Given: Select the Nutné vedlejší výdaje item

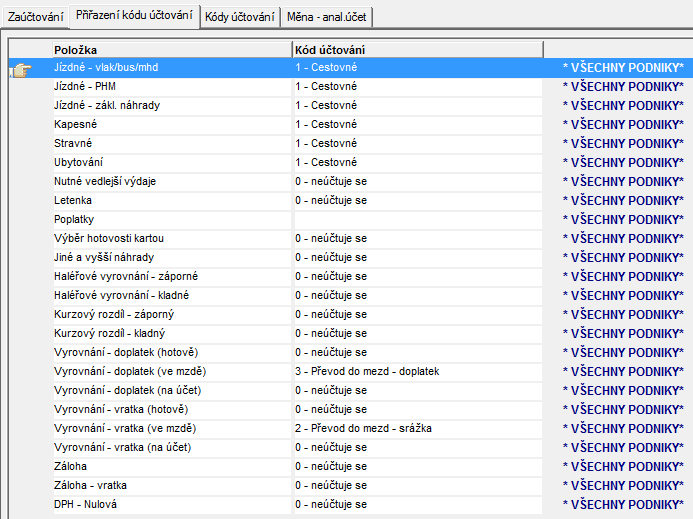Looking at the screenshot, I should pos(171,182).
